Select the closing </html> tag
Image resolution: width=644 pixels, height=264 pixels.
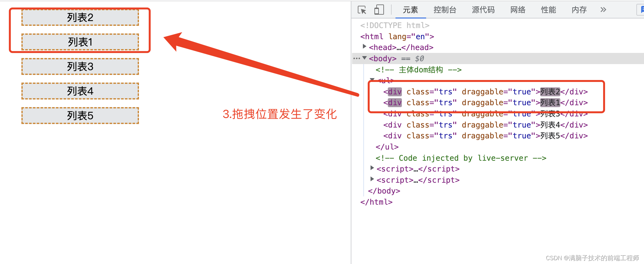[x=376, y=202]
